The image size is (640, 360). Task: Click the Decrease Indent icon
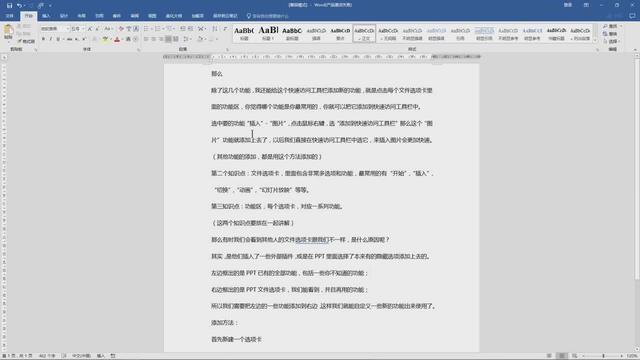(x=183, y=29)
